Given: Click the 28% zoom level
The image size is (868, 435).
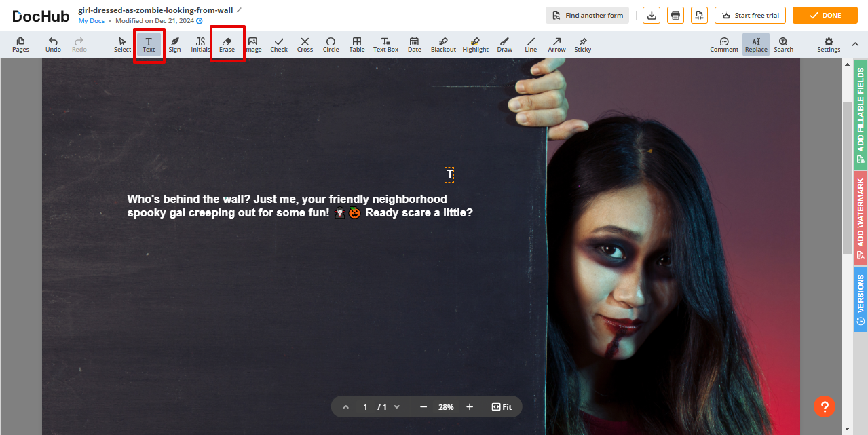Looking at the screenshot, I should click(446, 407).
